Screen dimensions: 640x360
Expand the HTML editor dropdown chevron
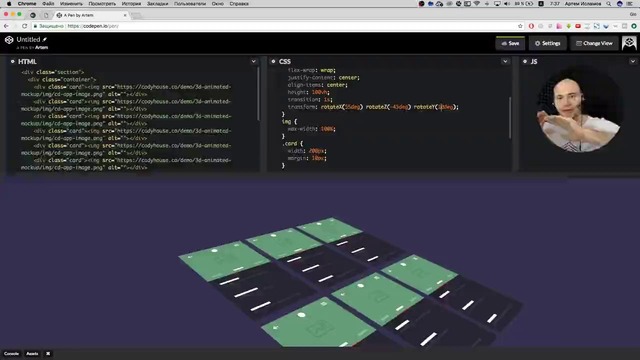253,62
